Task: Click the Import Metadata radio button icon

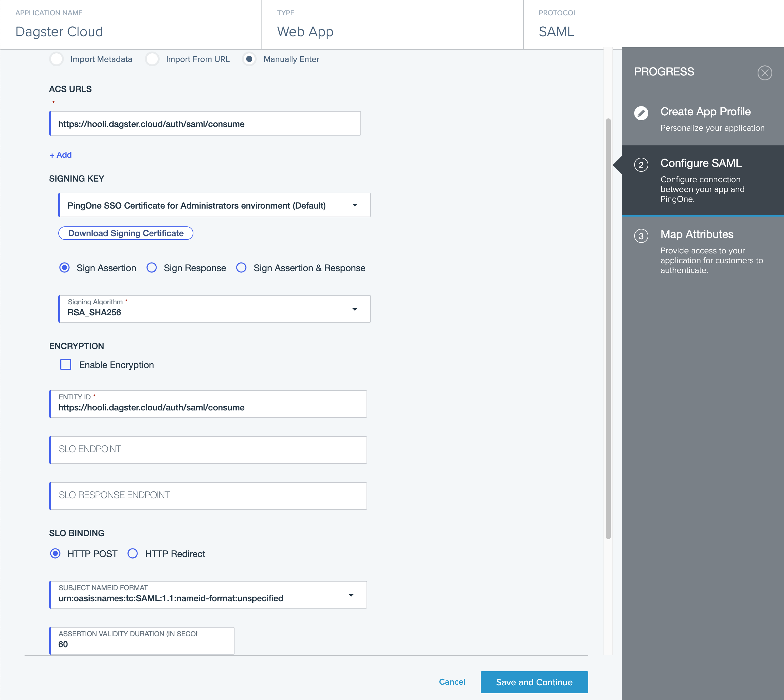Action: point(57,60)
